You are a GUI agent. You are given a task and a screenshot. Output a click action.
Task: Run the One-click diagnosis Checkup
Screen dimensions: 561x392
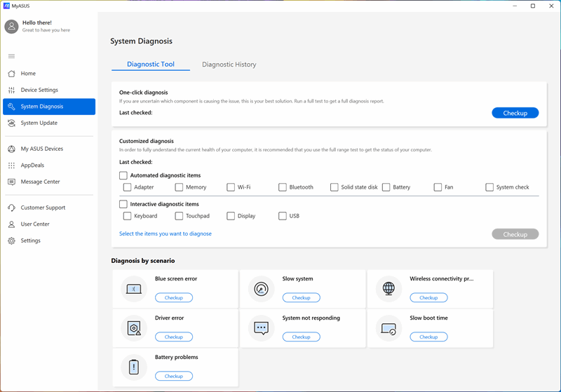coord(515,113)
